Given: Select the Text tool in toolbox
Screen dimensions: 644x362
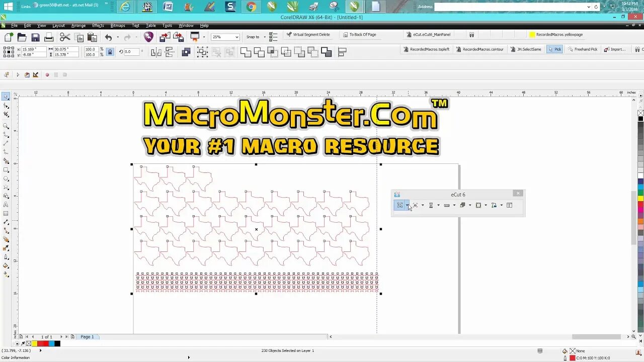Looking at the screenshot, I should tap(6, 205).
